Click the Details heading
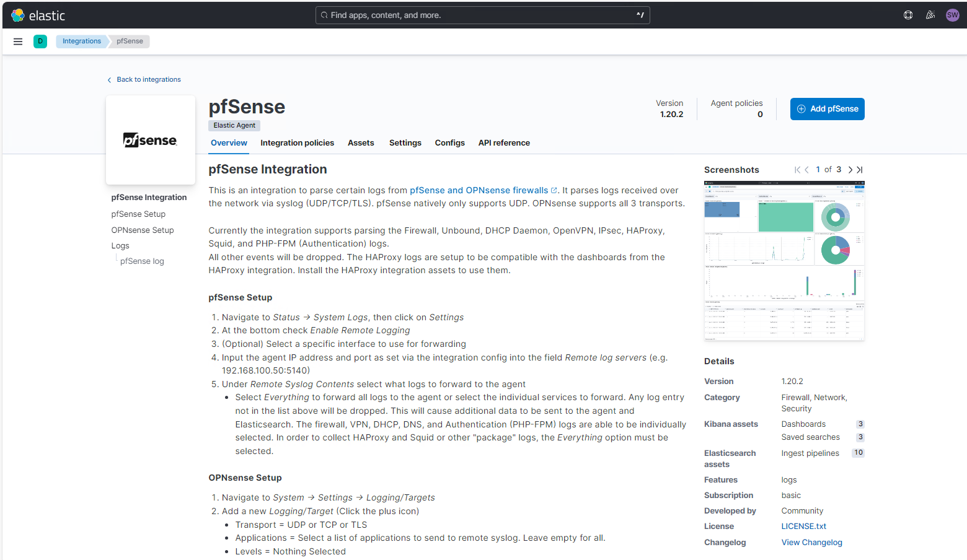967x560 pixels. tap(719, 362)
